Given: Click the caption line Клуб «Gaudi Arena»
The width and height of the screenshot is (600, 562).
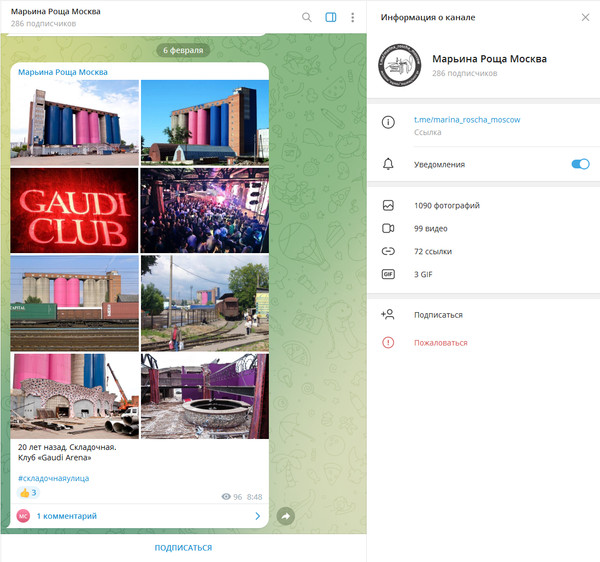Looking at the screenshot, I should [54, 458].
